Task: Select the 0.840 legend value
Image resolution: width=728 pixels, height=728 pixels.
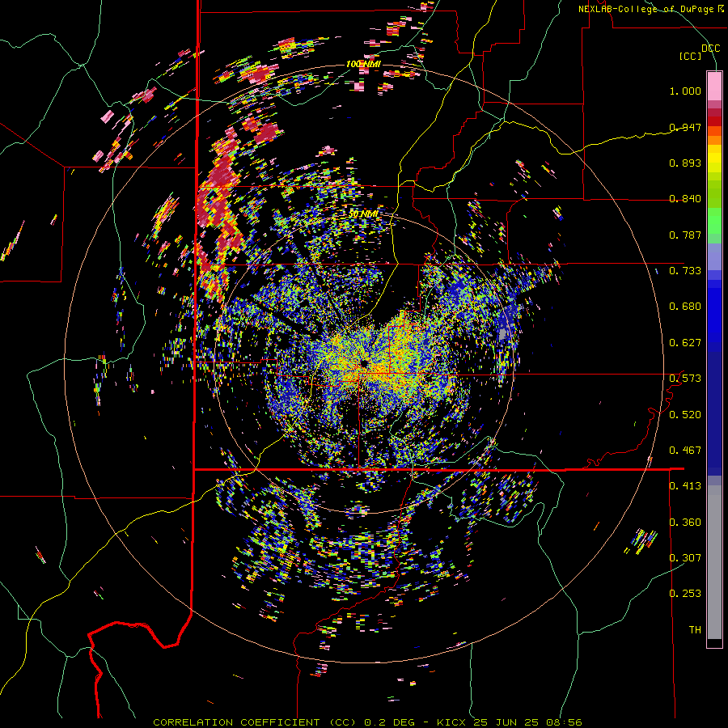Action: coord(685,199)
